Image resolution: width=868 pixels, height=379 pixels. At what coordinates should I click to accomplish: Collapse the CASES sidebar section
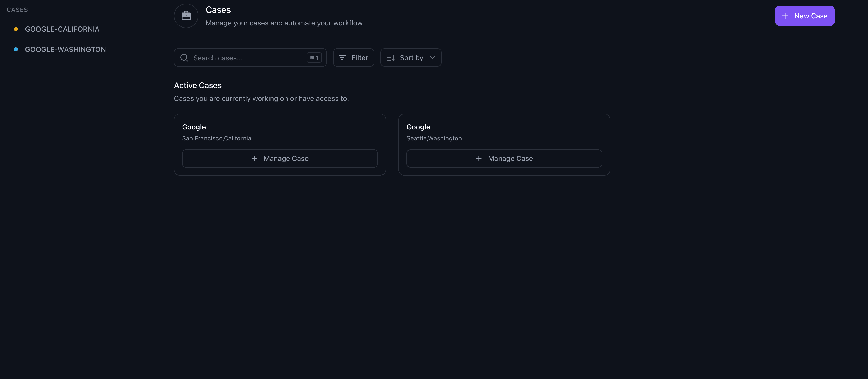click(x=17, y=10)
